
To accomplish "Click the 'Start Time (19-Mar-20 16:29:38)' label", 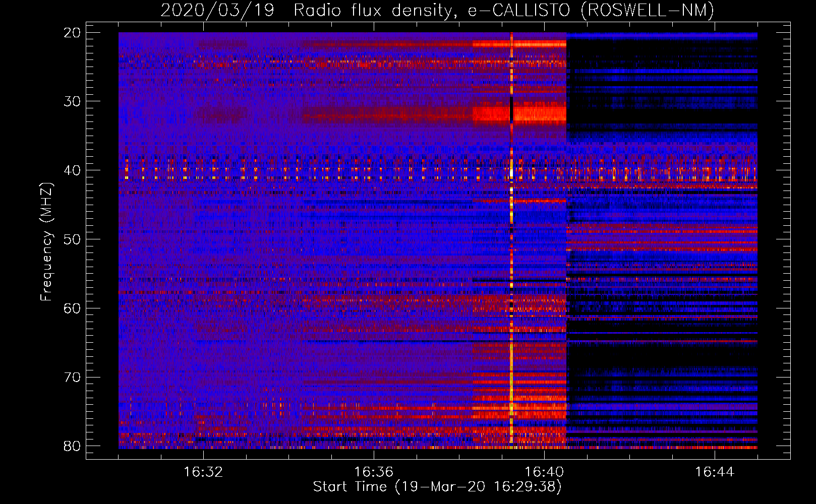I will click(437, 487).
